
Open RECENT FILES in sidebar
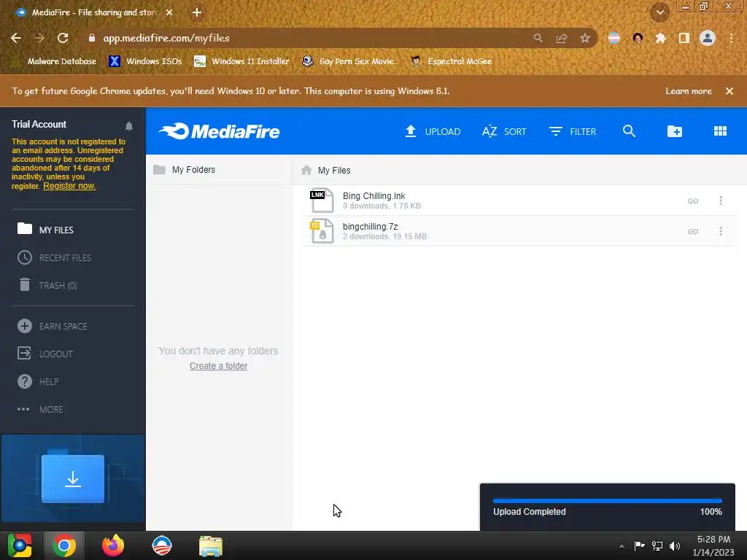54,257
